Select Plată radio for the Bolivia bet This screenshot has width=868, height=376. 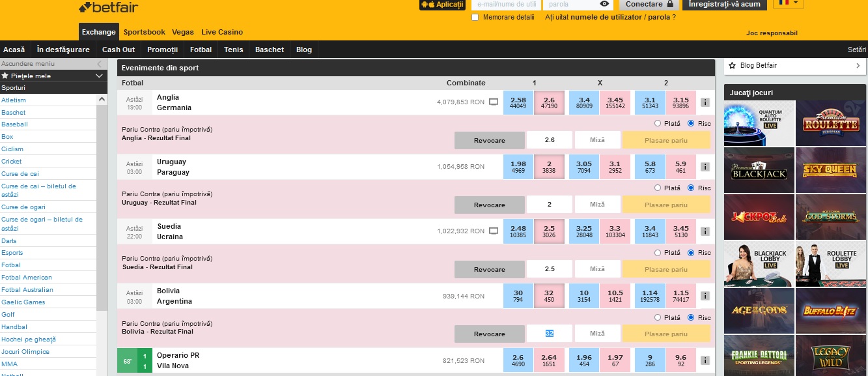[x=658, y=317]
